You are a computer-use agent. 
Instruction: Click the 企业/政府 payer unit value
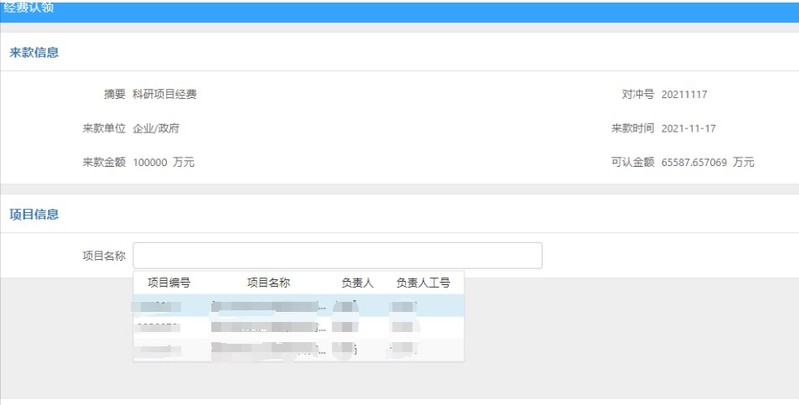[156, 129]
